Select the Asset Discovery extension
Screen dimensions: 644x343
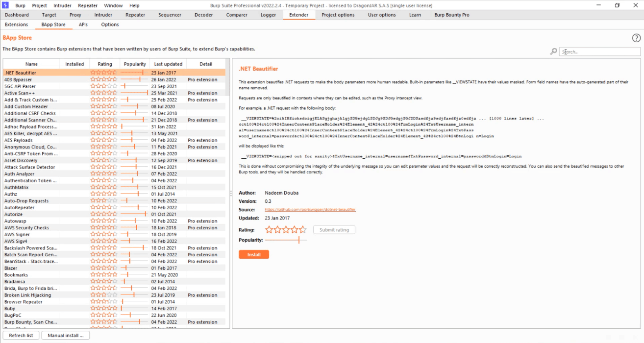point(114,161)
